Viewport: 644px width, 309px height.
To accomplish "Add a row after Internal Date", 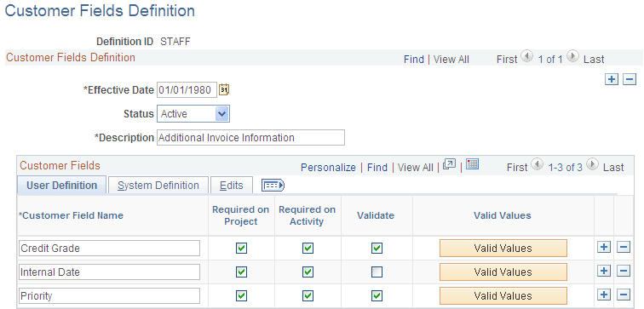I will click(604, 271).
